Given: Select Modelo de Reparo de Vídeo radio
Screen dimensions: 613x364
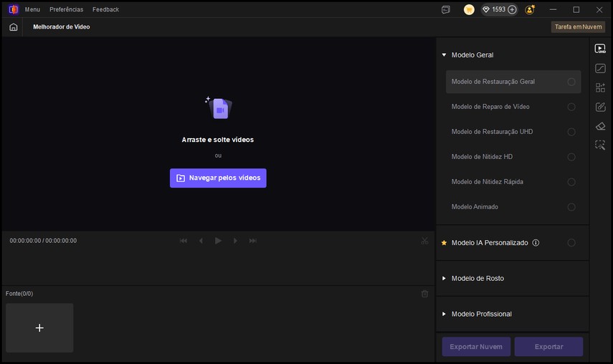Looking at the screenshot, I should pos(571,107).
